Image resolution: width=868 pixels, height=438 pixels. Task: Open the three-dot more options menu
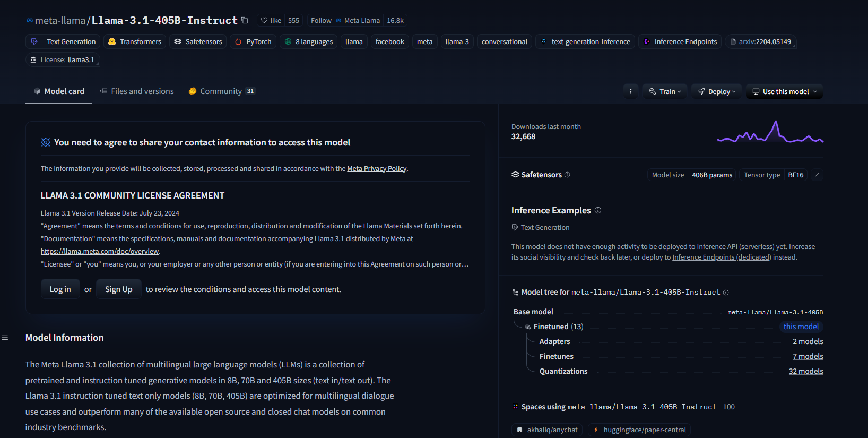click(x=630, y=91)
